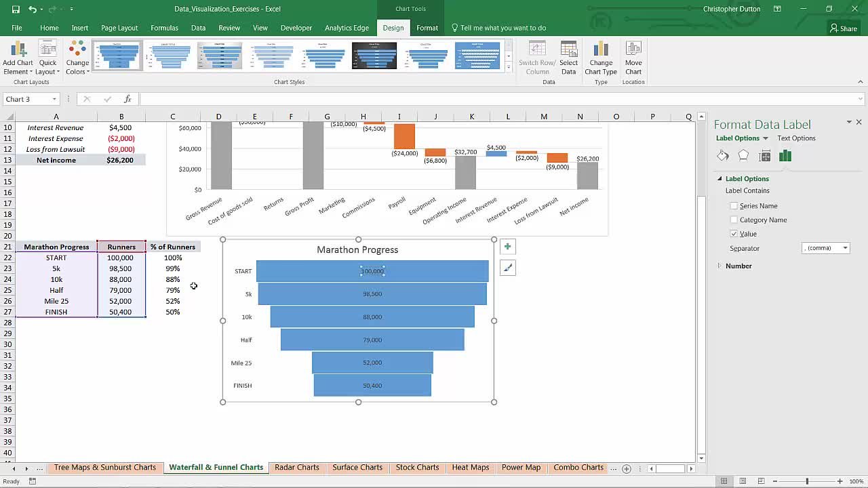Click the Chart Elements plus button
868x488 pixels.
(x=507, y=247)
